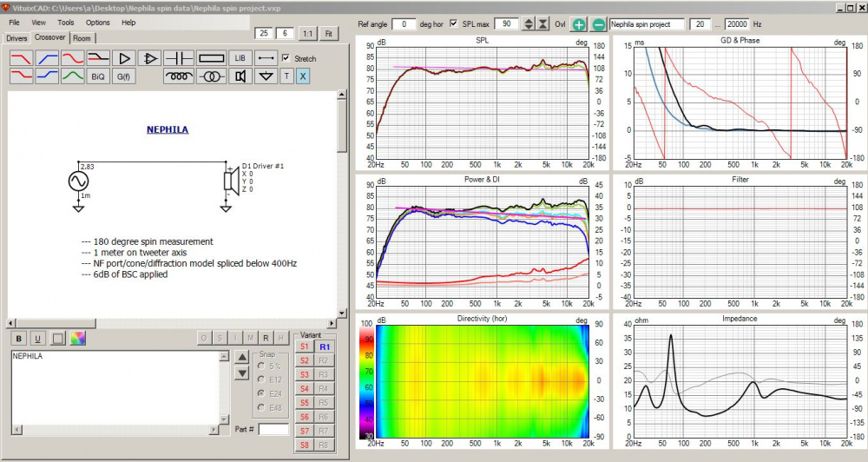
Task: Add the green band-pass filter block
Action: 73,76
